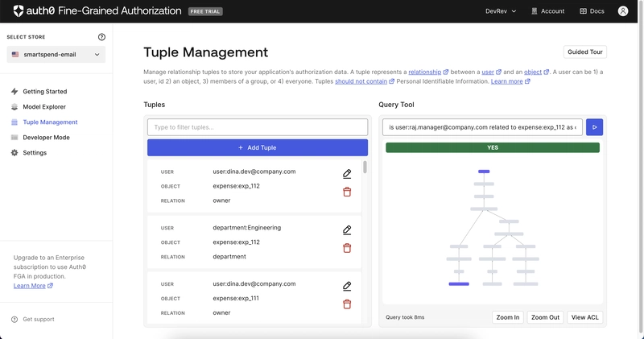Click the edit pencil for dina.dev exp_112 tuple
The image size is (644, 339).
pyautogui.click(x=347, y=174)
